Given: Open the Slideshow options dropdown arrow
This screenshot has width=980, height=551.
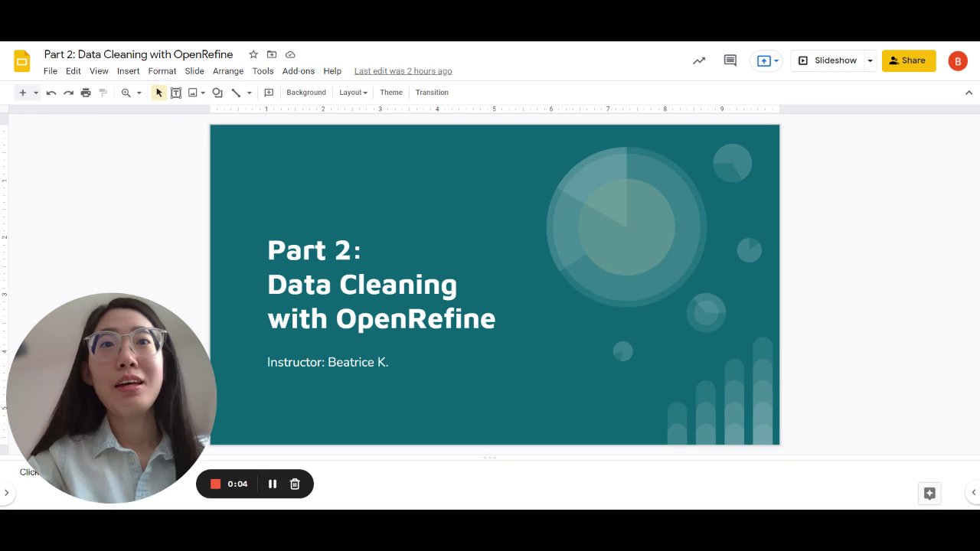Looking at the screenshot, I should point(870,60).
